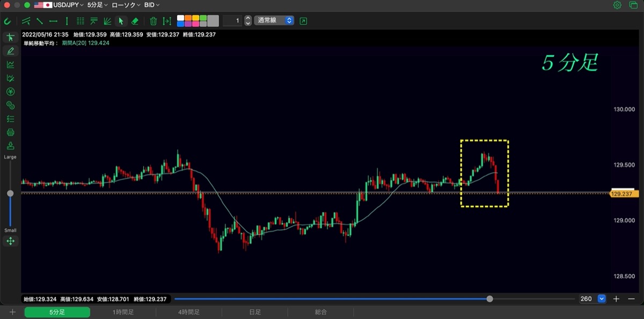Image resolution: width=644 pixels, height=319 pixels.
Task: Click the checklist icon in sidebar
Action: [10, 119]
